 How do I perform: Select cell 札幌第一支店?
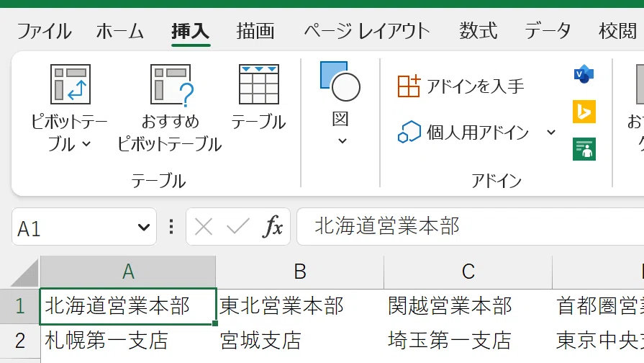point(128,341)
